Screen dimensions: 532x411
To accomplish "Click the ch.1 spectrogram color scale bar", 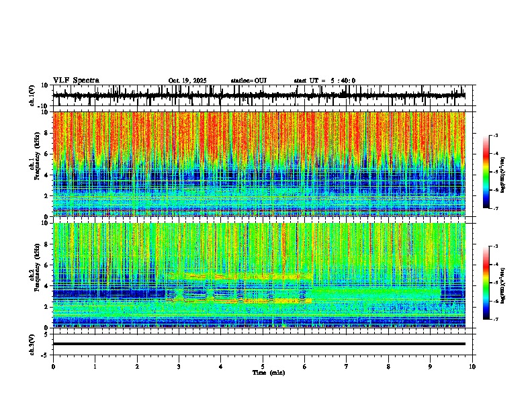I will tap(486, 172).
